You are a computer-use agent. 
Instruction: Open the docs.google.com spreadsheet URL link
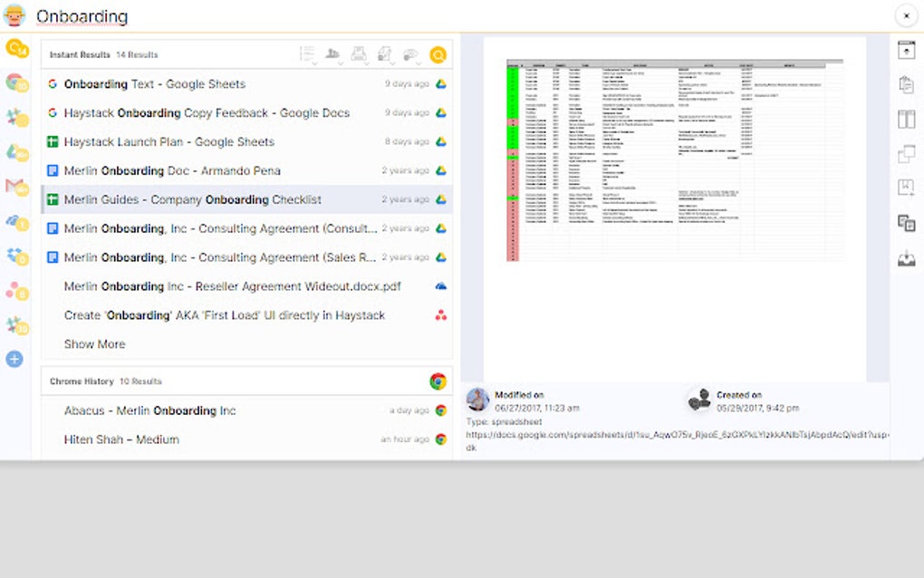677,435
